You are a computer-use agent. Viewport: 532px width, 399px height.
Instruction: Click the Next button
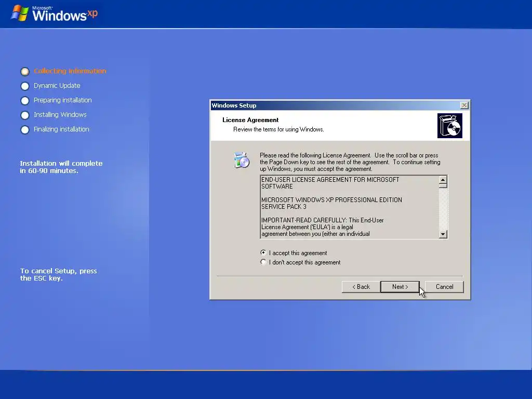point(400,287)
